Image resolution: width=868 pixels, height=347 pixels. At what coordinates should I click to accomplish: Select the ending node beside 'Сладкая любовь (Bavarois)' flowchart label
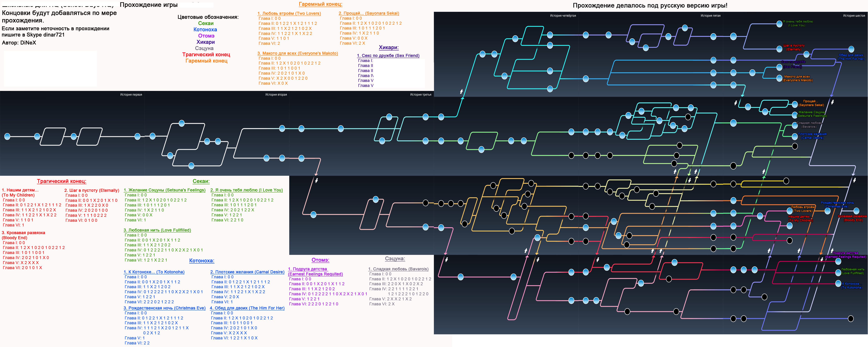[795, 125]
